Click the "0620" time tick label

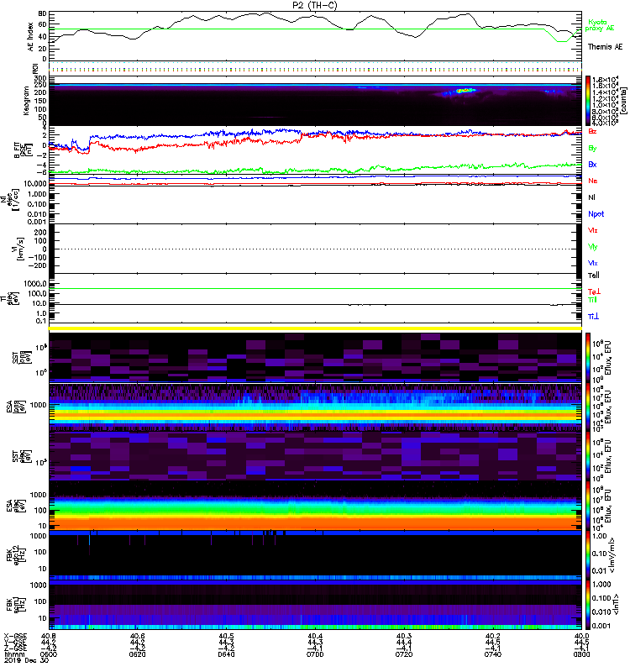pos(137,654)
